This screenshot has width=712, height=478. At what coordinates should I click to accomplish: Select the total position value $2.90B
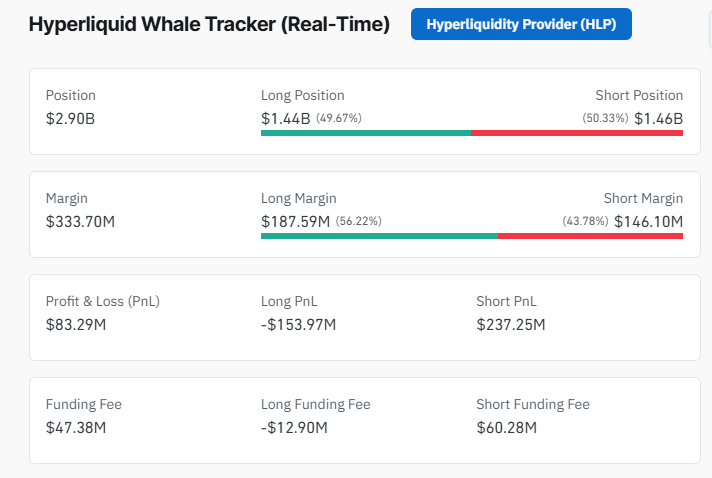point(71,118)
